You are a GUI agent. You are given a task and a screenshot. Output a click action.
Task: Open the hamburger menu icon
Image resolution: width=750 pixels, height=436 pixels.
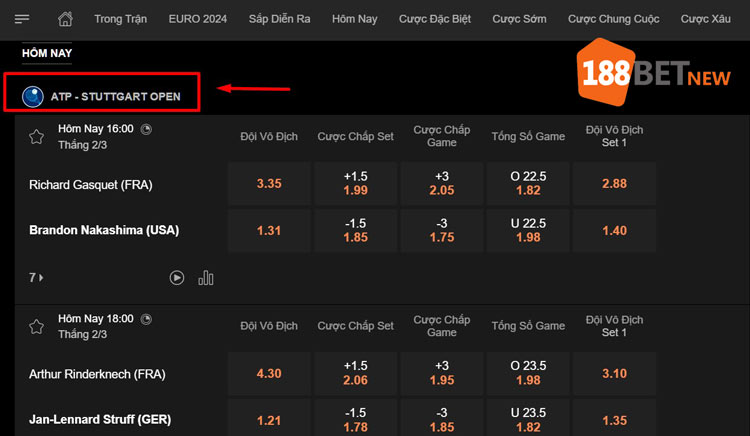click(22, 19)
